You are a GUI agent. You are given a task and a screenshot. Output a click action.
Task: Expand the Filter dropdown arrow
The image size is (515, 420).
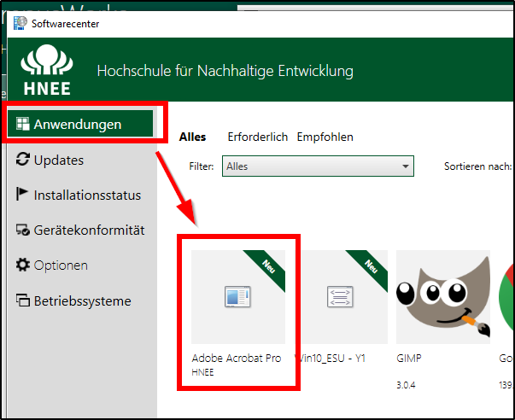tap(405, 166)
